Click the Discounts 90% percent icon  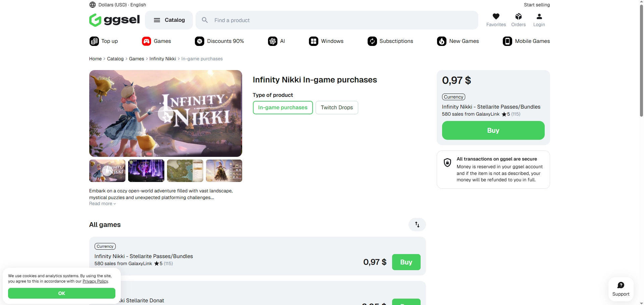pyautogui.click(x=200, y=41)
